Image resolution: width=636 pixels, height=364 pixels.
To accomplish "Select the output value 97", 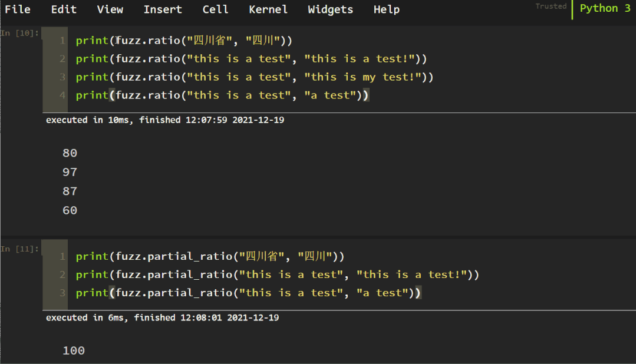I will point(70,172).
